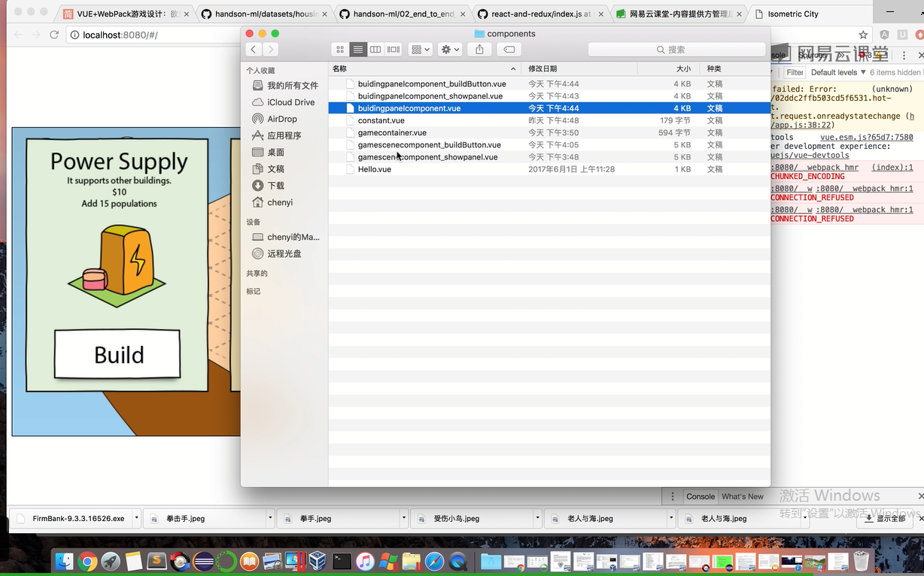The width and height of the screenshot is (924, 576).
Task: Click the Finder edit tags button
Action: 509,49
